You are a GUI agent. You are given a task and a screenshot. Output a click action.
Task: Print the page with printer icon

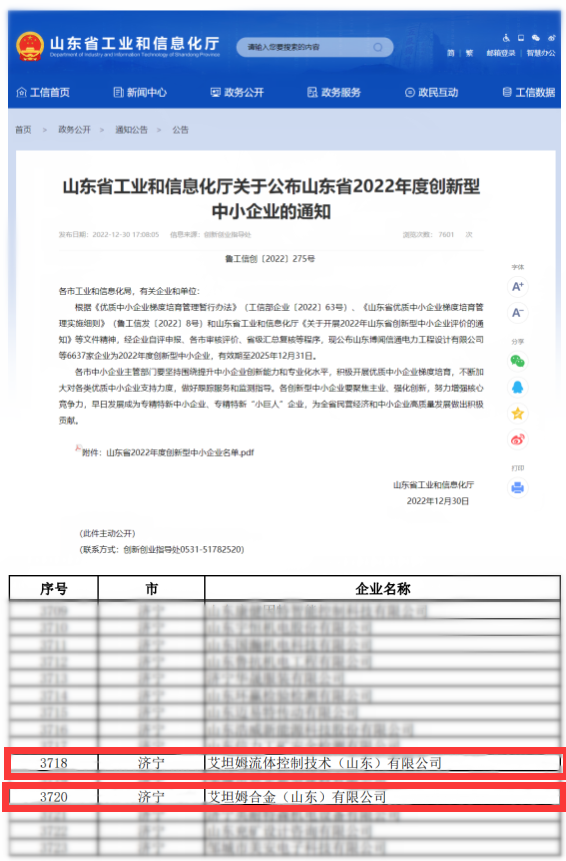pos(517,488)
